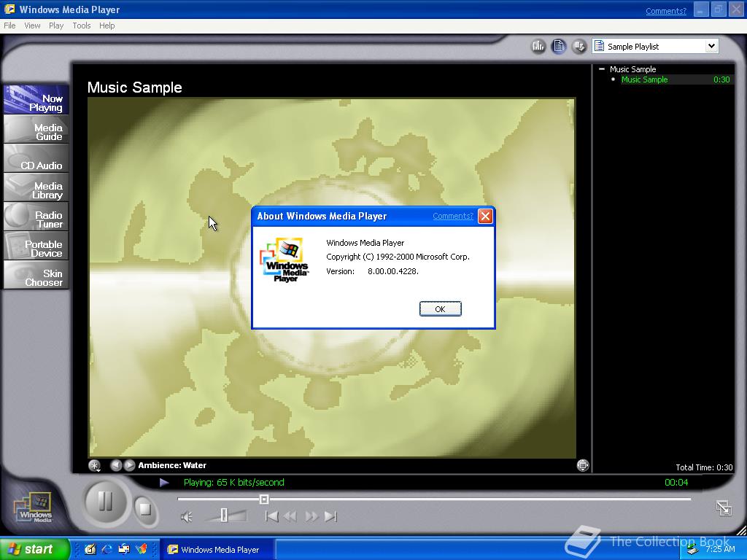Viewport: 747px width, 560px height.
Task: Click Comments link in About dialog
Action: click(452, 216)
